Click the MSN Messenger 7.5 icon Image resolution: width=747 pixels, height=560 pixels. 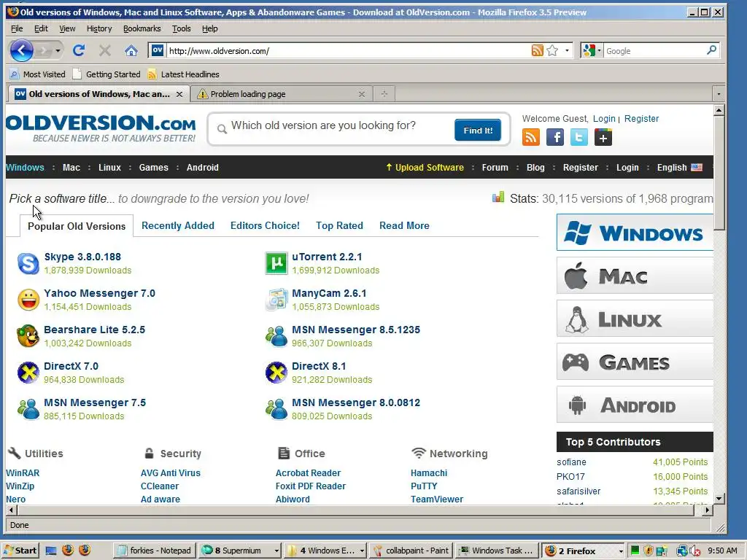[x=28, y=409]
